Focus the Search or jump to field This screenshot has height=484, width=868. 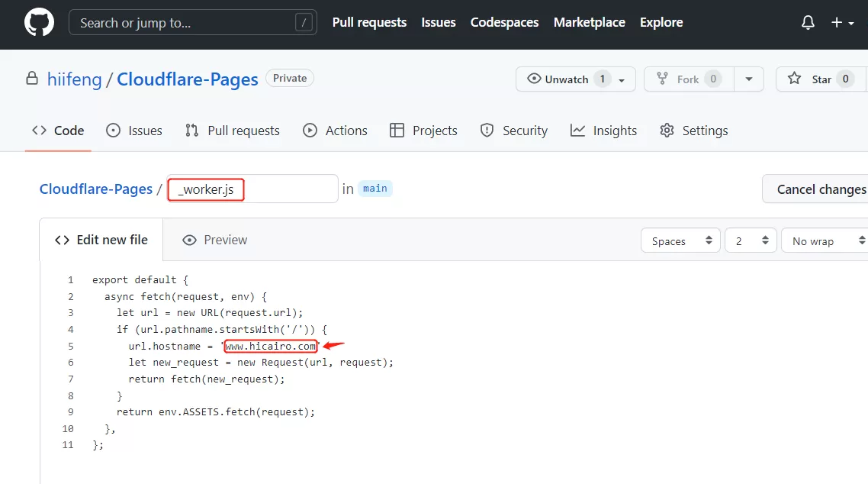[x=193, y=23]
